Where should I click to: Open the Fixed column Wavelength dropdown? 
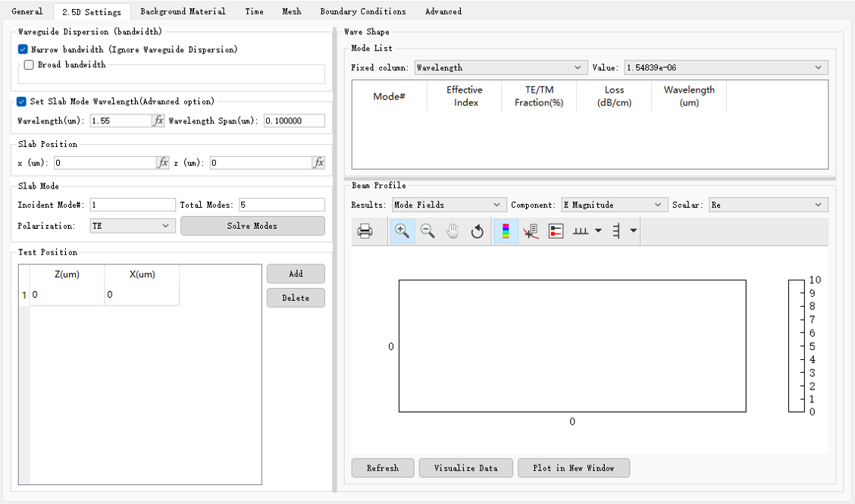coord(501,67)
